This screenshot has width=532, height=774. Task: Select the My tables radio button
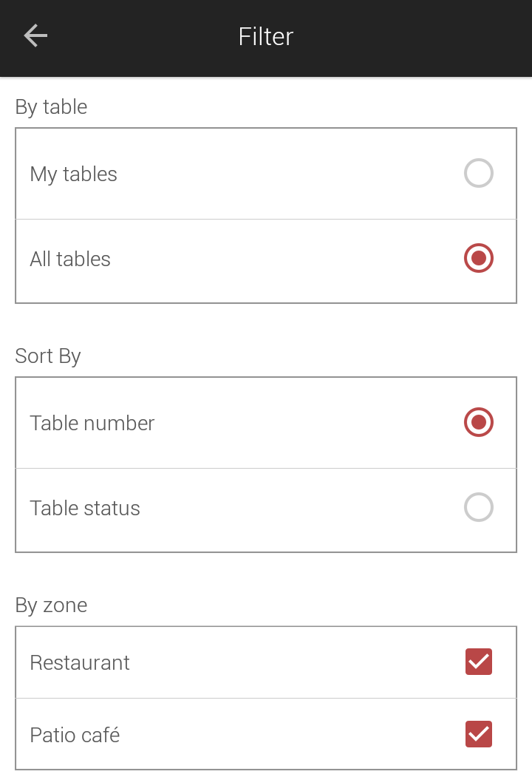tap(478, 173)
